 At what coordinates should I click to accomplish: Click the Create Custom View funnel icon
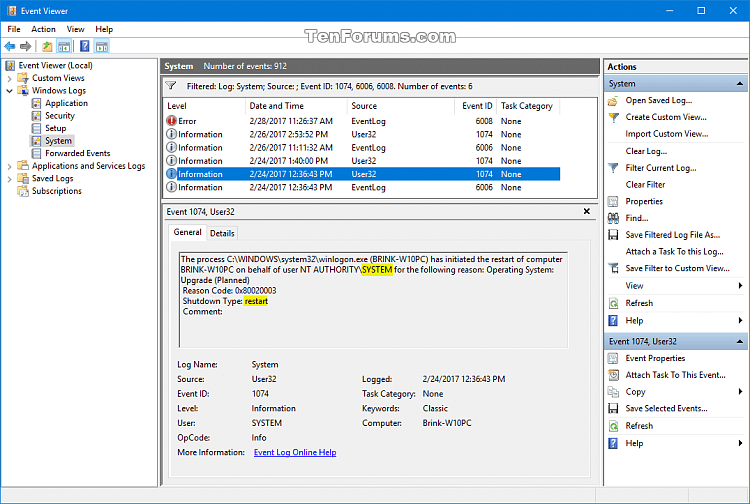[x=613, y=117]
